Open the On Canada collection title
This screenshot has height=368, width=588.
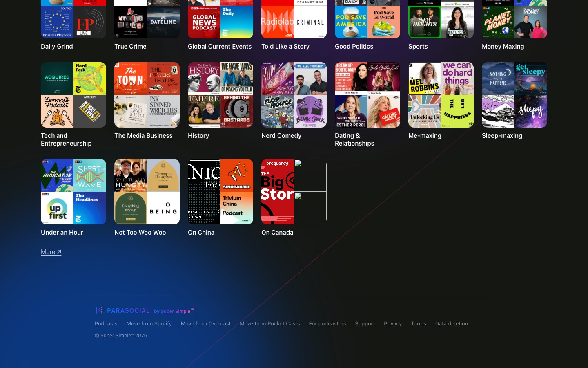pos(277,233)
